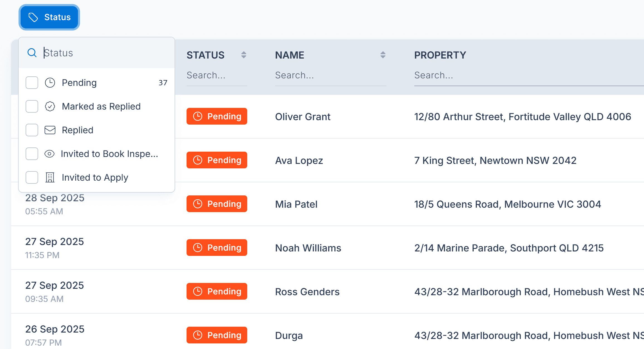Click Ava Lopez's Pending status badge
The height and width of the screenshot is (349, 644).
tap(217, 160)
